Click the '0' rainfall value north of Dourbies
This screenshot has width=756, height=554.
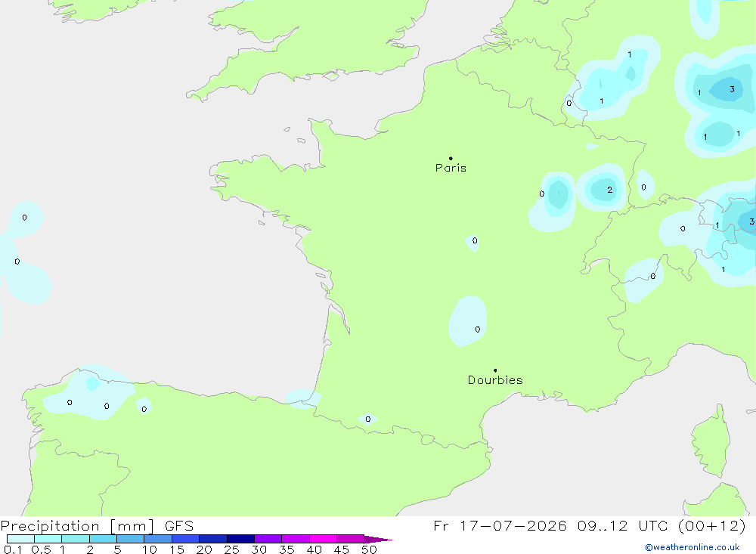point(478,330)
